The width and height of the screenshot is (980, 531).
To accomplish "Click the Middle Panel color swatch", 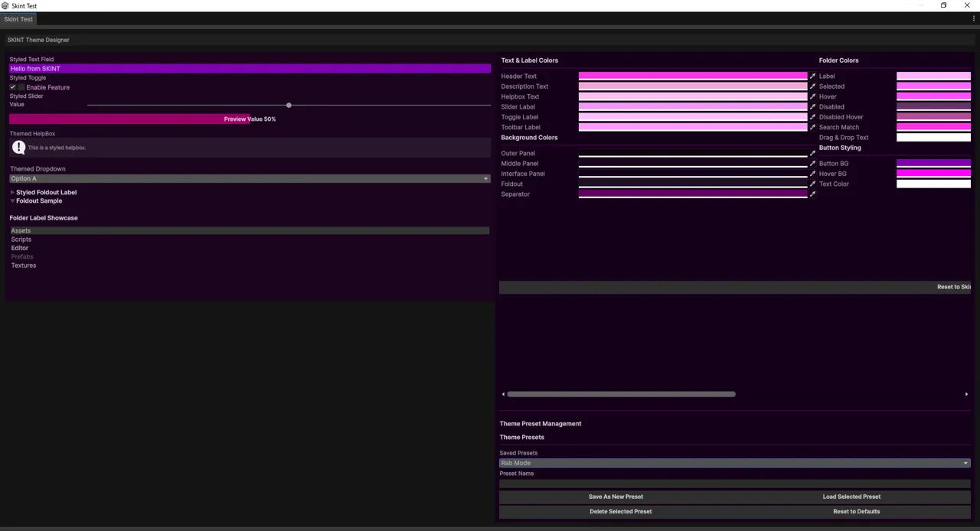I will pos(693,164).
